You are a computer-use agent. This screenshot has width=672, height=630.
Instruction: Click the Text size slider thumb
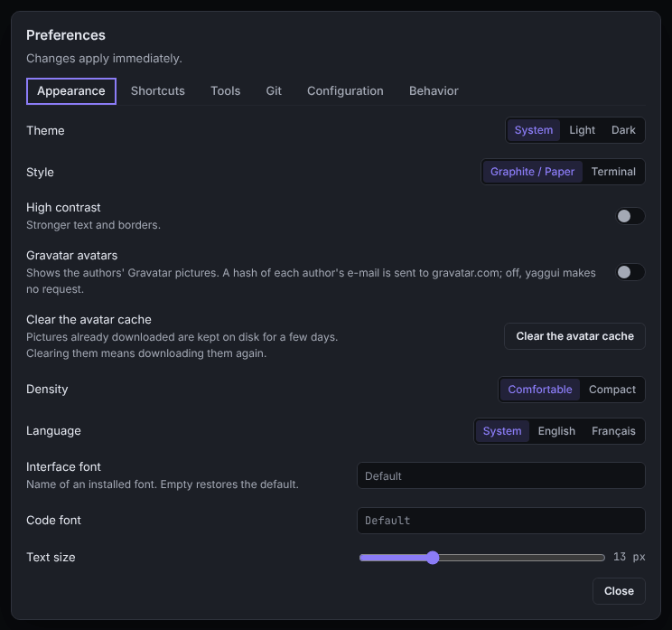[433, 558]
